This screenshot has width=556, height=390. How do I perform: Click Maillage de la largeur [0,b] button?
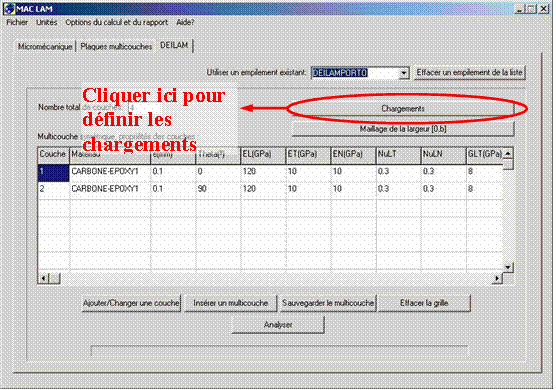point(403,129)
